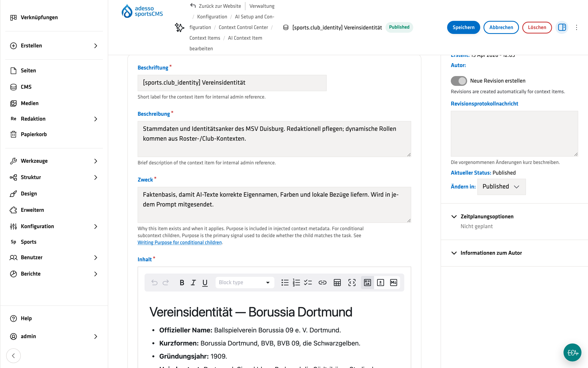Switch editor to rich text mode
The width and height of the screenshot is (588, 368).
[367, 283]
